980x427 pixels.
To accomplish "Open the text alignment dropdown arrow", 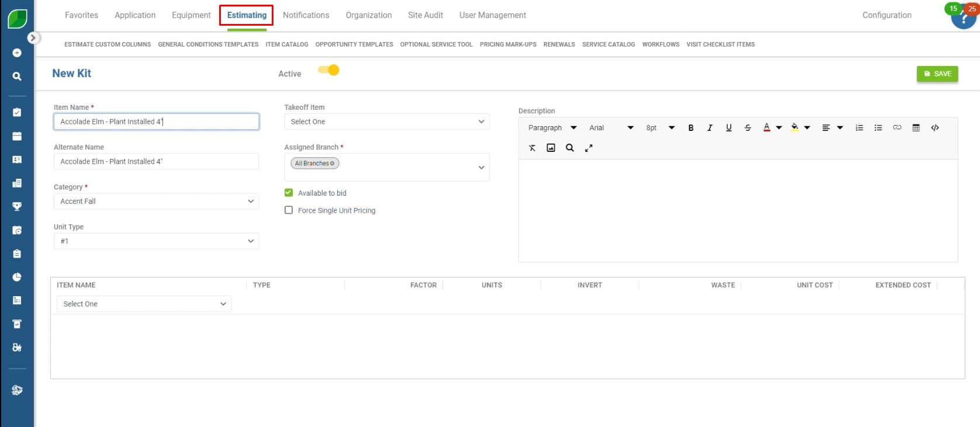I will (840, 128).
